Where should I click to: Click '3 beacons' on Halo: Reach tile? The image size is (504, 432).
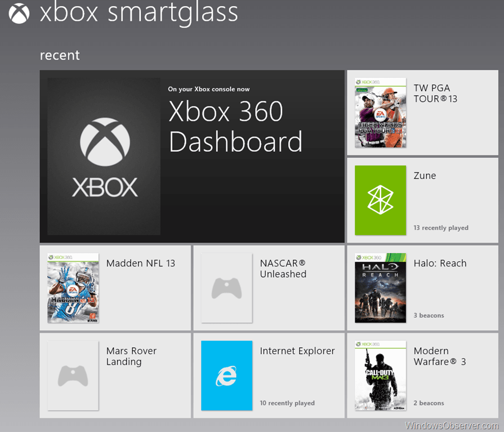tap(429, 316)
